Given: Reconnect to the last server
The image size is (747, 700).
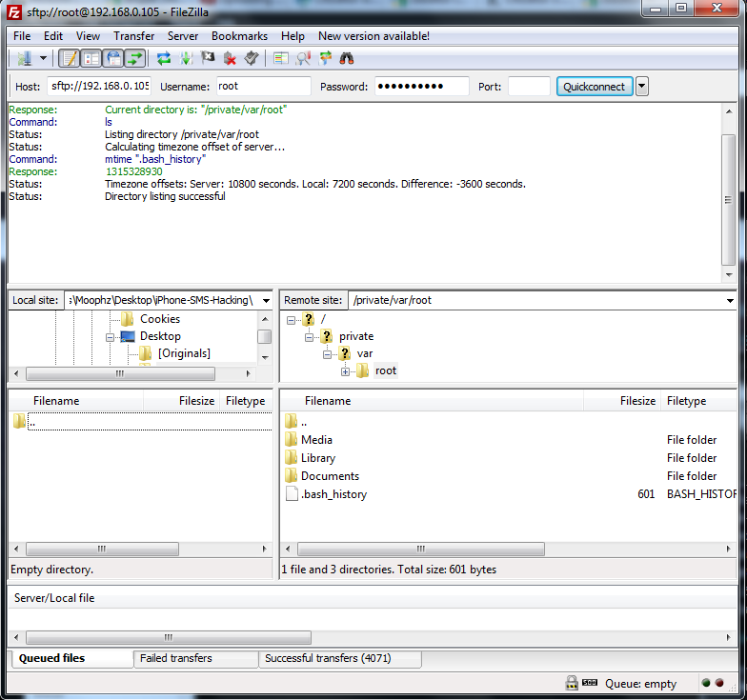Looking at the screenshot, I should (252, 59).
